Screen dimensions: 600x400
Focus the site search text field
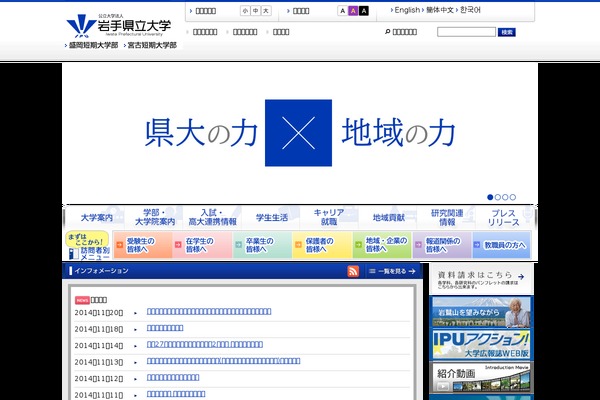(x=466, y=32)
